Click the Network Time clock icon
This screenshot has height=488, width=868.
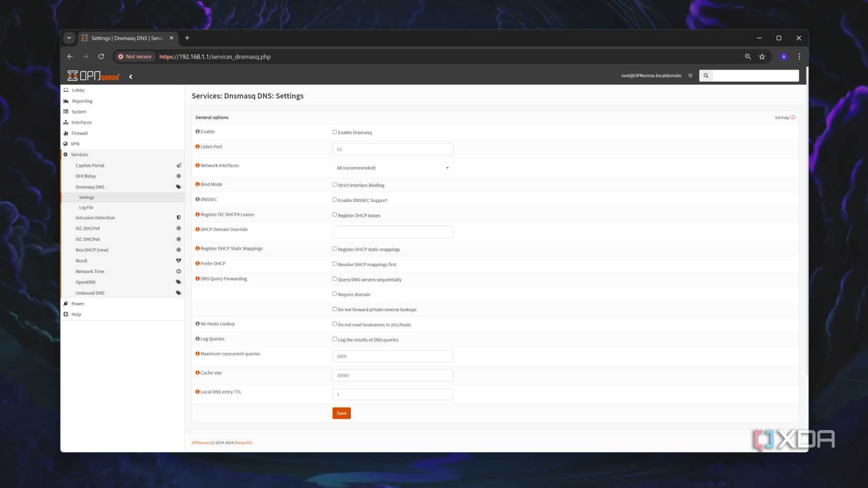pos(179,271)
